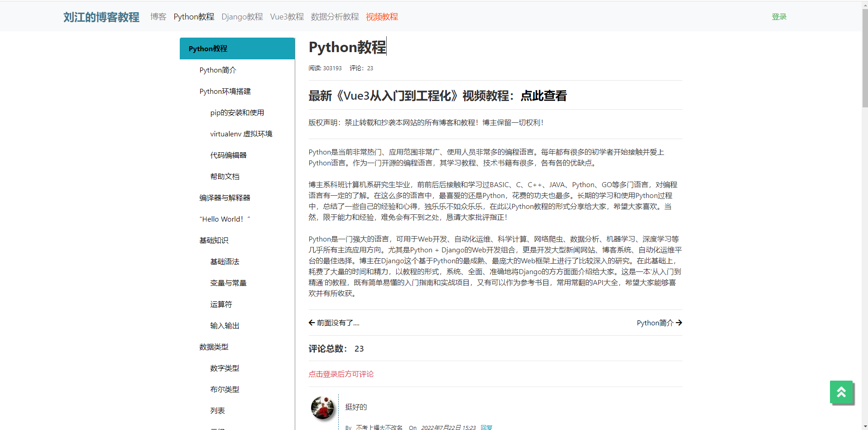Open 编译器与解释器 chapter
The image size is (868, 430).
coord(225,198)
